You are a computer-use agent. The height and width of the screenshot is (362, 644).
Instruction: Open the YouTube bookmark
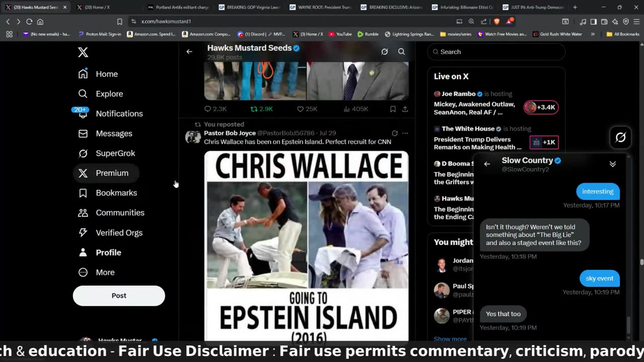(340, 34)
